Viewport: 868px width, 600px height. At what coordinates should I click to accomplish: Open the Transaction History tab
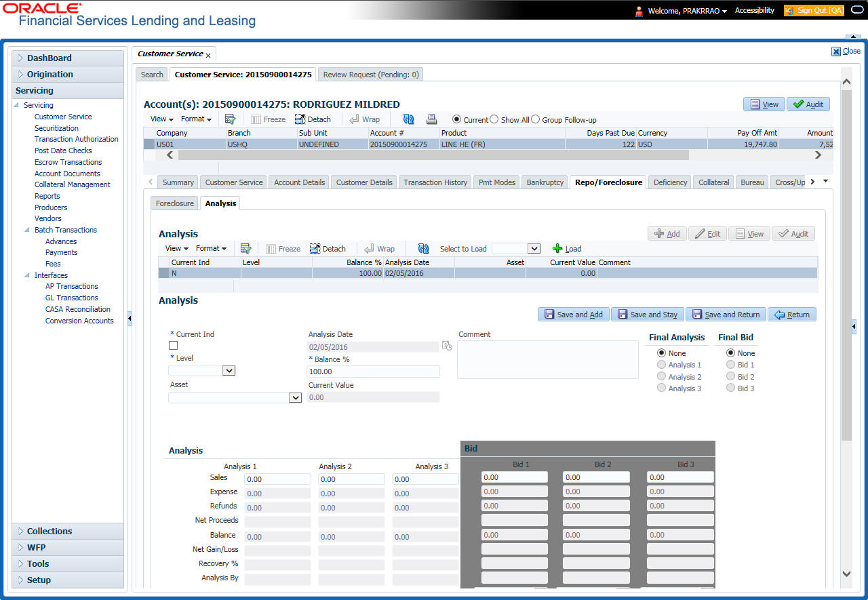pos(435,182)
